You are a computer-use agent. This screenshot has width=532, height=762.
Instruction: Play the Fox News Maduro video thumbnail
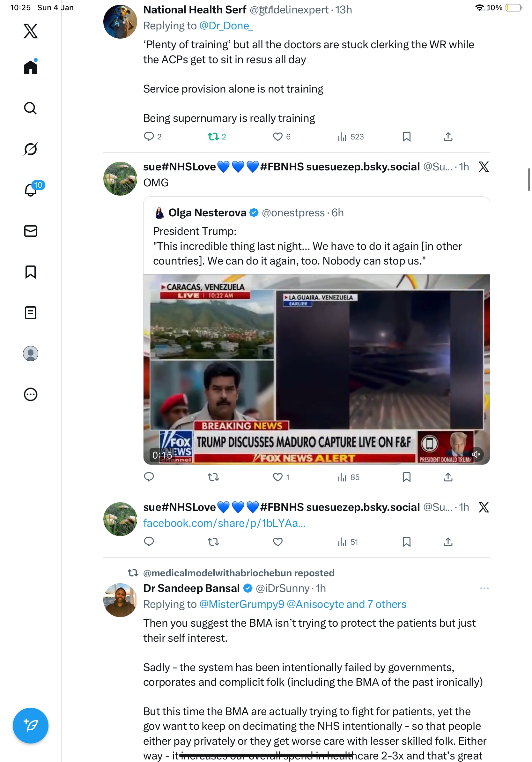coord(316,369)
